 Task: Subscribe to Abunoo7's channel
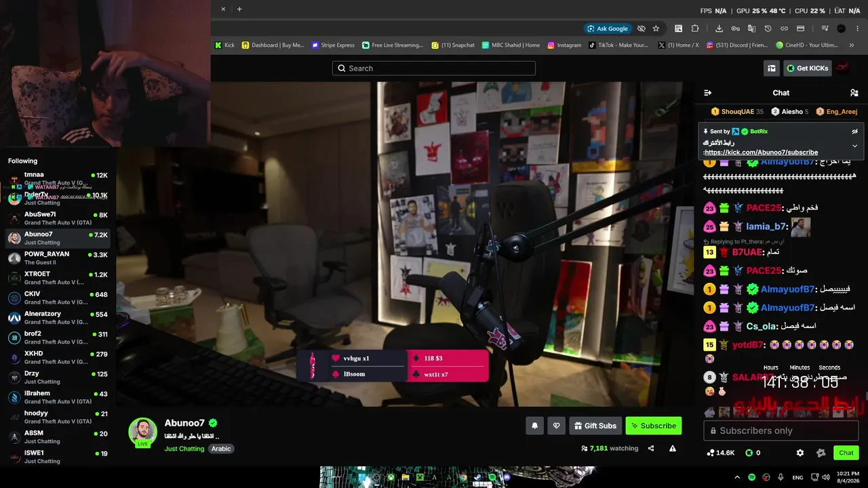click(x=654, y=426)
